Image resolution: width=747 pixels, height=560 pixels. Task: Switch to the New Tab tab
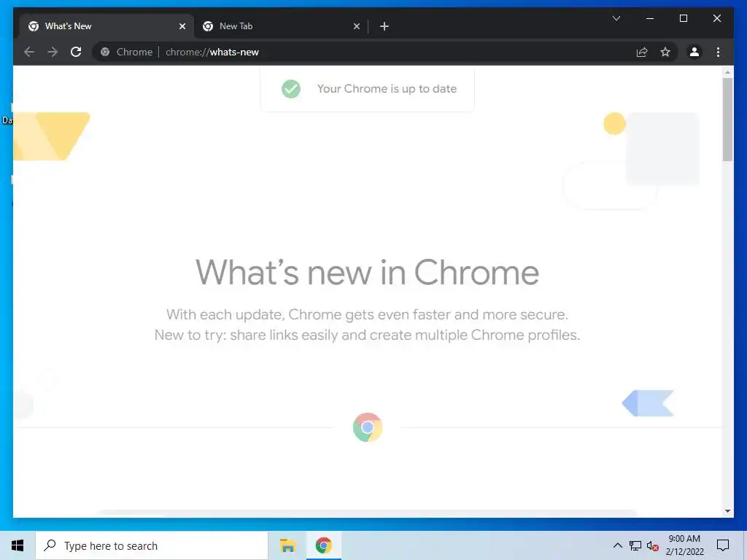[281, 26]
